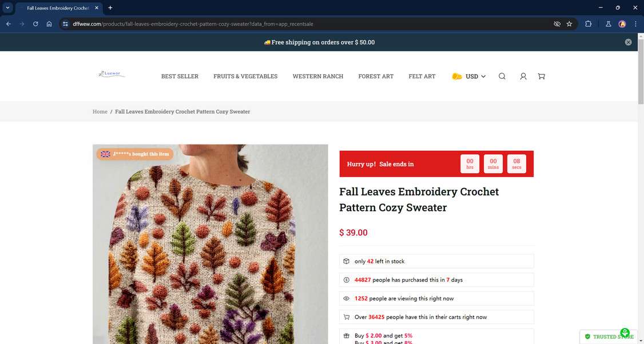This screenshot has width=644, height=344.
Task: Open the account icon in the header
Action: (522, 76)
